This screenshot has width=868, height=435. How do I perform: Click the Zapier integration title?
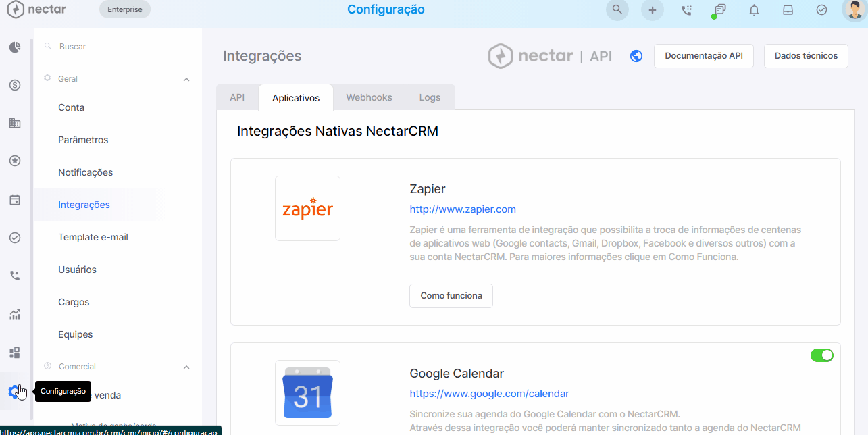(428, 189)
